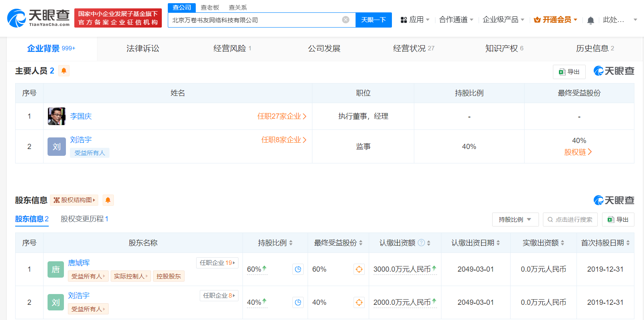Switch to 知识产权 tab
The height and width of the screenshot is (320, 644).
[504, 48]
